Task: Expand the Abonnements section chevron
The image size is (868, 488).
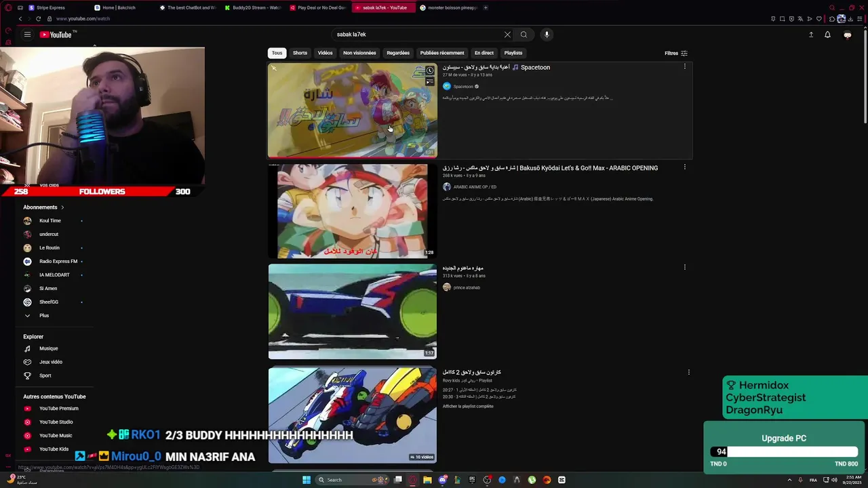Action: coord(62,207)
